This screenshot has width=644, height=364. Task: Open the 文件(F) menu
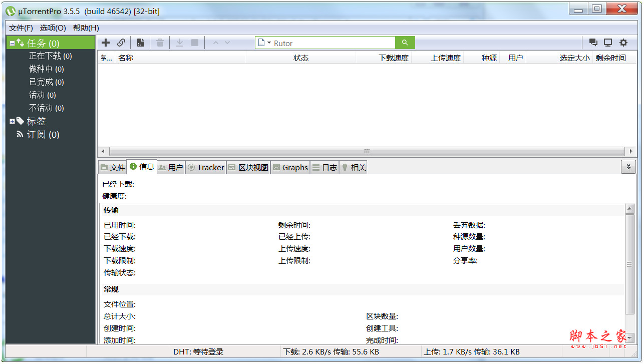coord(21,28)
